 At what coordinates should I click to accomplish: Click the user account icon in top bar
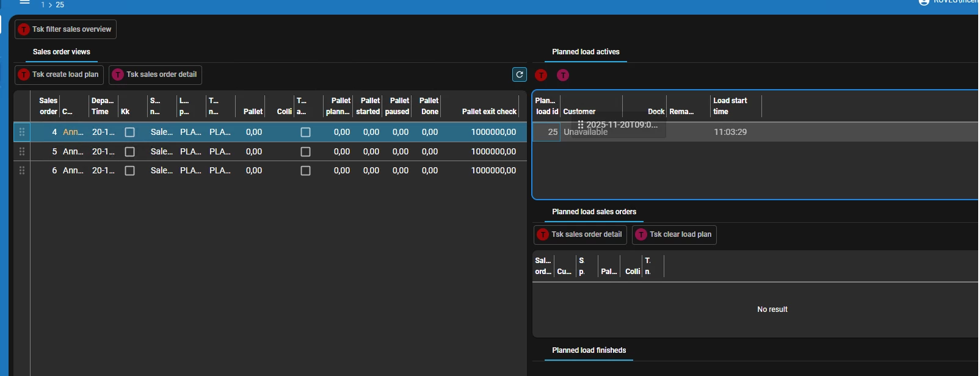click(924, 2)
